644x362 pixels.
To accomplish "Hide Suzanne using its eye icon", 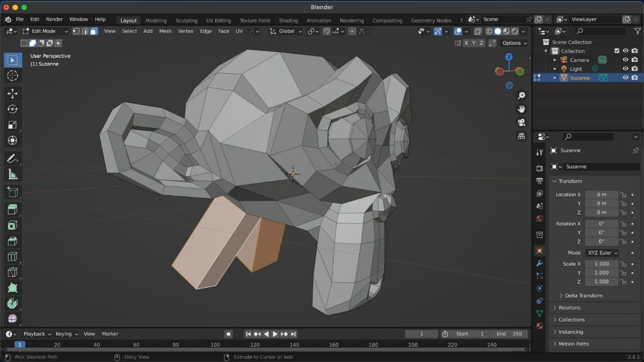I will (625, 78).
